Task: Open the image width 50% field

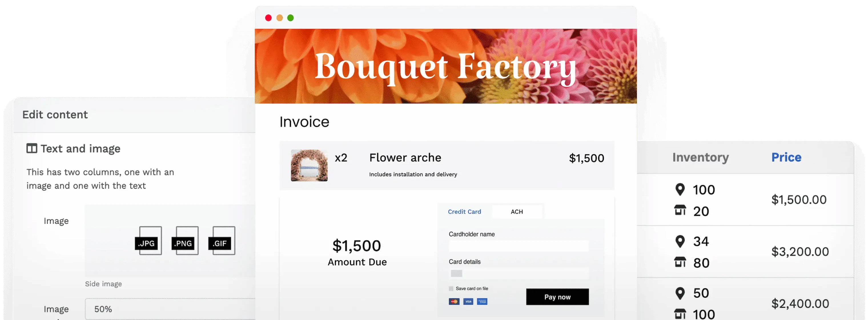Action: click(170, 309)
